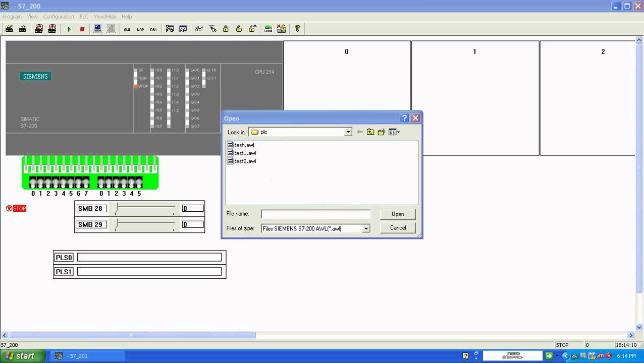Viewport: 644px width, 363px height.
Task: Stop the PLC with red square icon
Action: tap(82, 29)
